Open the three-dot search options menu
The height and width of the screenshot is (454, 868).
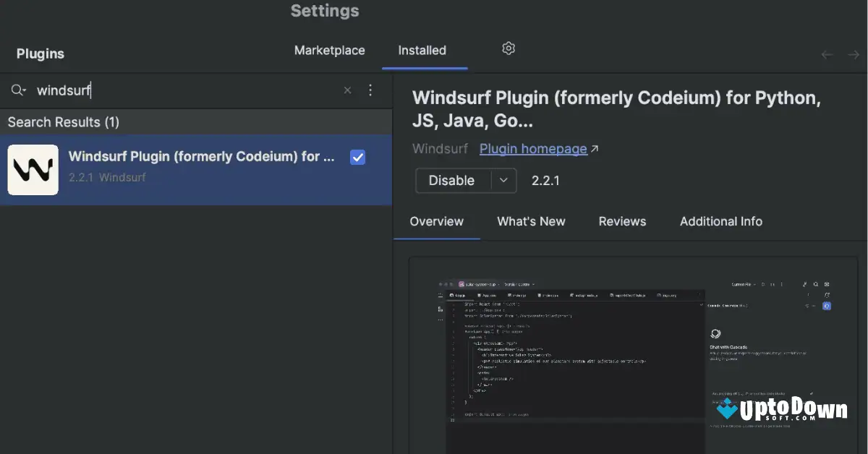[370, 90]
